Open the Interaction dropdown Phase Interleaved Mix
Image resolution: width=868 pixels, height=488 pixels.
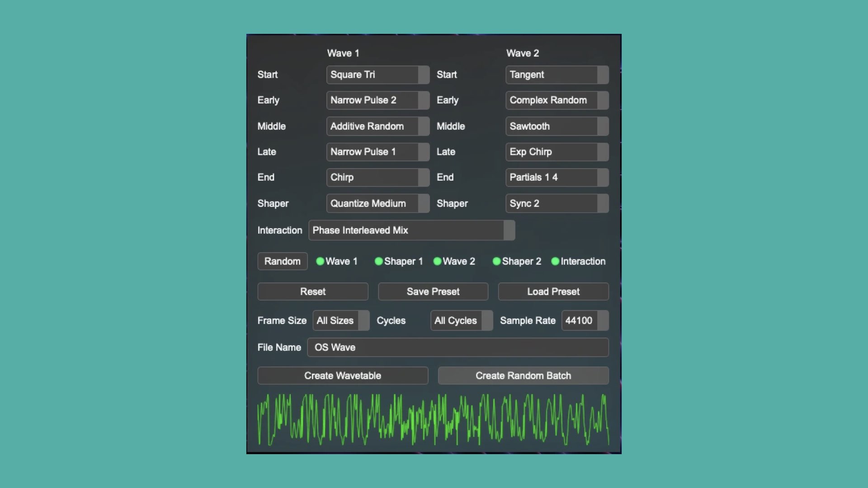tap(411, 230)
